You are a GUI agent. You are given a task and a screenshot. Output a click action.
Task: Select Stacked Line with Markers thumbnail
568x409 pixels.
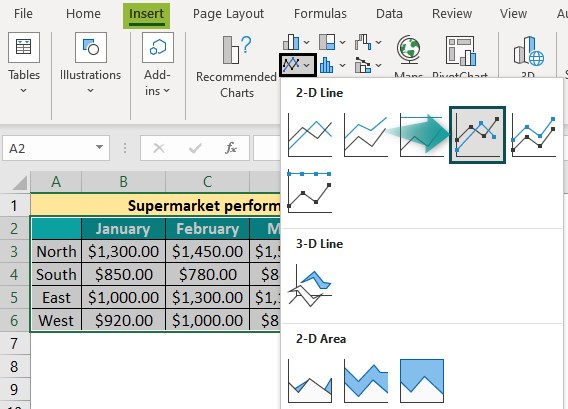tap(534, 135)
